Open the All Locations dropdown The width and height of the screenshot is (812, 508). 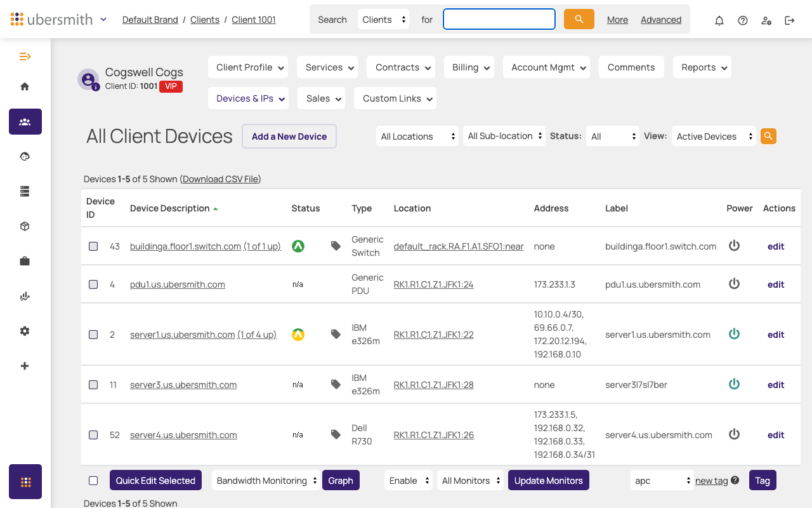(x=417, y=136)
